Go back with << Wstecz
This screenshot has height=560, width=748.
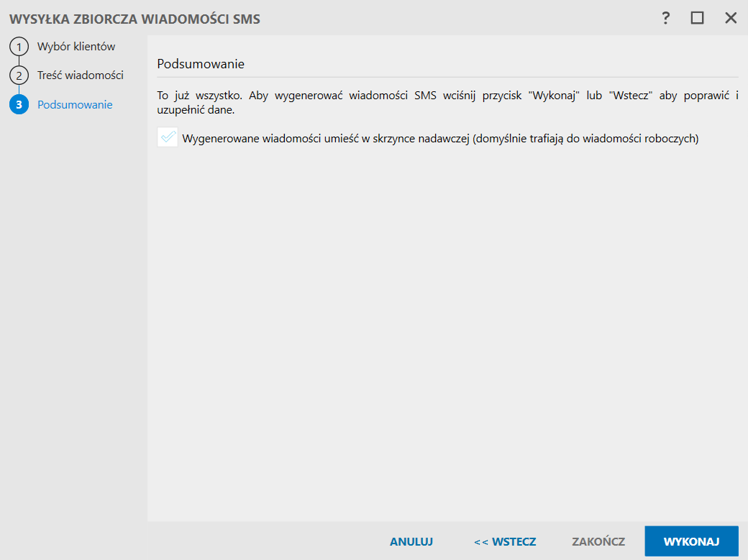[505, 541]
